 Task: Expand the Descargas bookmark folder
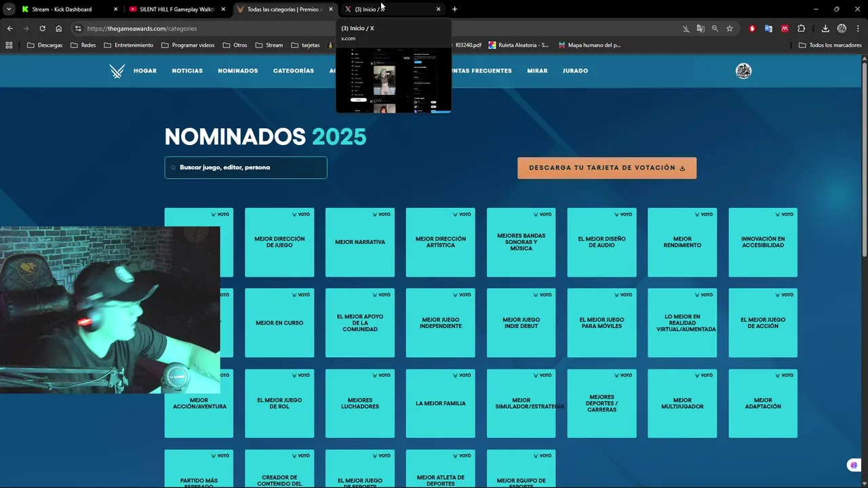tap(45, 45)
